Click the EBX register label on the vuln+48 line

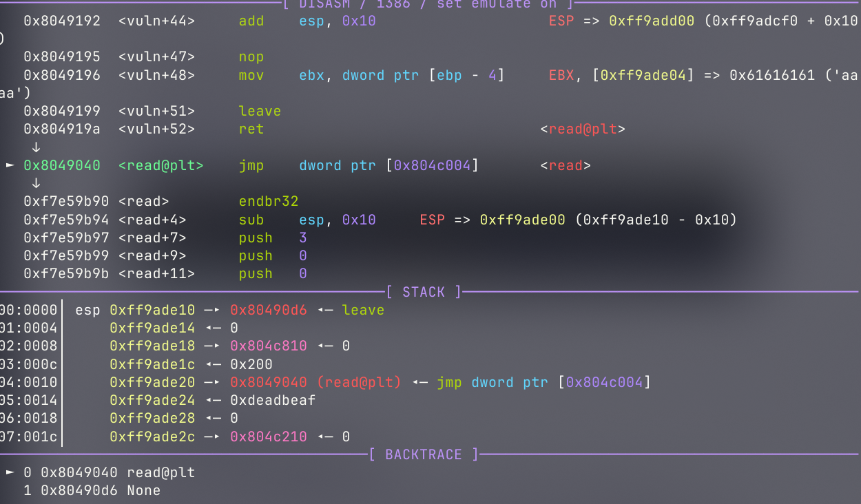pyautogui.click(x=561, y=75)
